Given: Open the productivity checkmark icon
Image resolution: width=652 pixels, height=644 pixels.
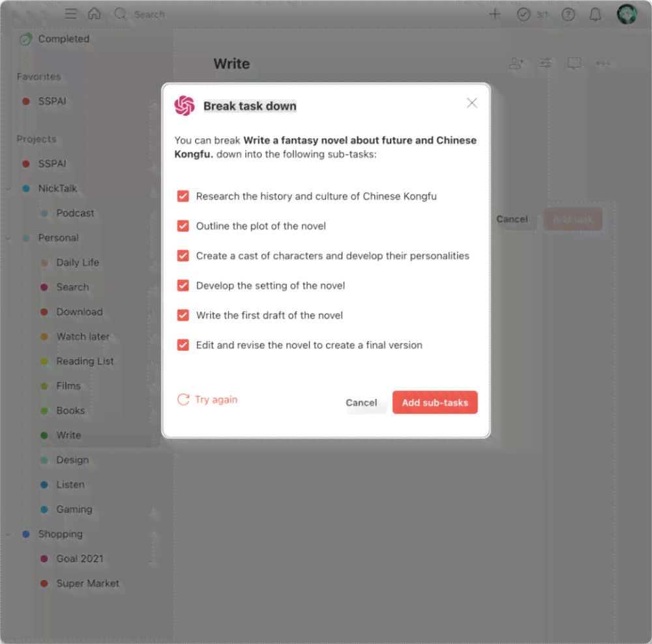Looking at the screenshot, I should pos(524,14).
